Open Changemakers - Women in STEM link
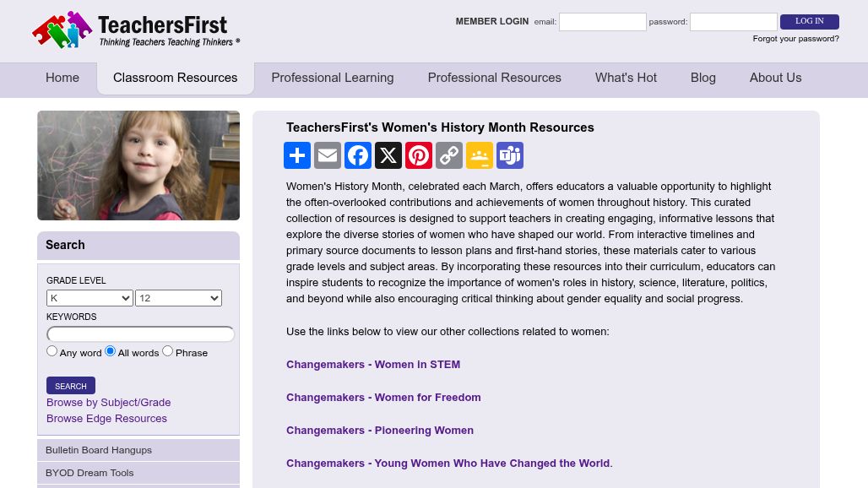The image size is (868, 488). (373, 365)
